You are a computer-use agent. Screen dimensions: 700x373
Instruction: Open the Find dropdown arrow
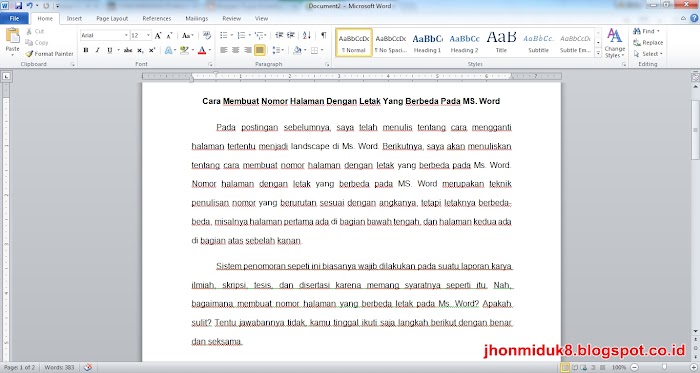658,31
